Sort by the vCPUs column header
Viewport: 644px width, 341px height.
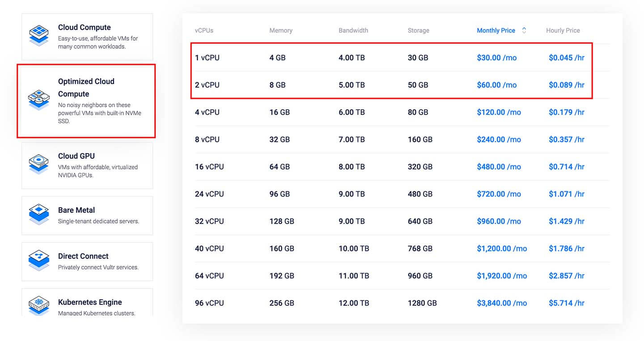204,30
